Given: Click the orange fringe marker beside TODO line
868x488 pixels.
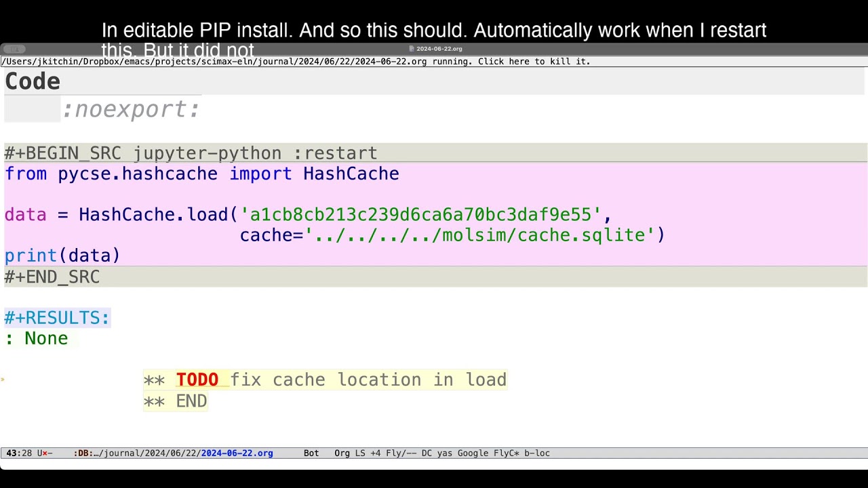Looking at the screenshot, I should click(x=3, y=380).
